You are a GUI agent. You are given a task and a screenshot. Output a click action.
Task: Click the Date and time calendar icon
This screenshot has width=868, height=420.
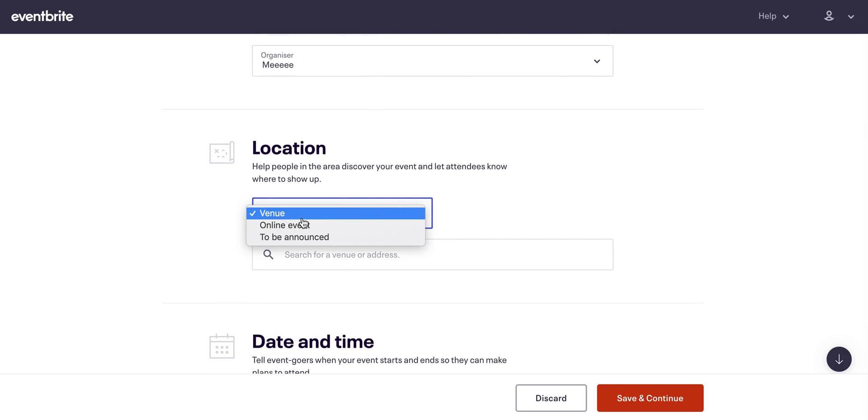222,346
